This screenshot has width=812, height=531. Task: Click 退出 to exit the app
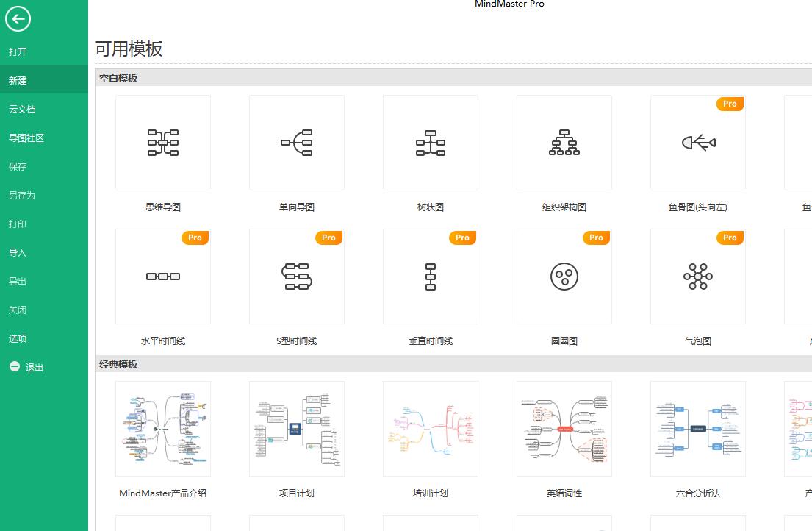[35, 367]
